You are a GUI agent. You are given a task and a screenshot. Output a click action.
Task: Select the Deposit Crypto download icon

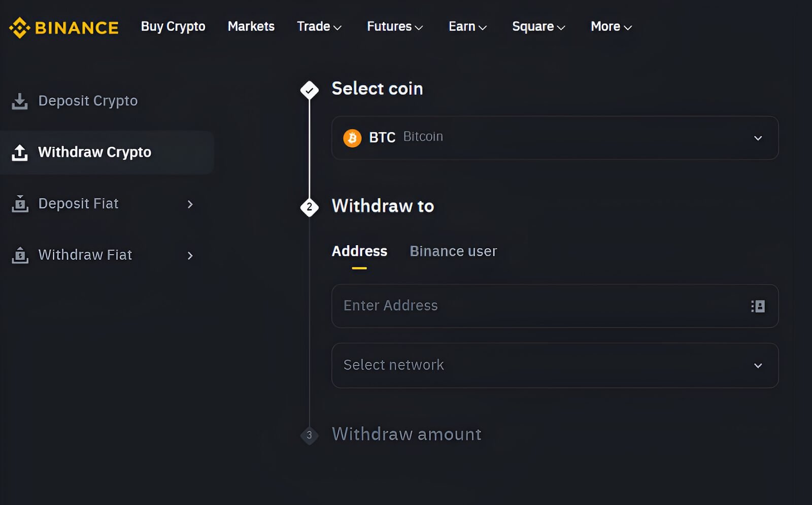19,100
